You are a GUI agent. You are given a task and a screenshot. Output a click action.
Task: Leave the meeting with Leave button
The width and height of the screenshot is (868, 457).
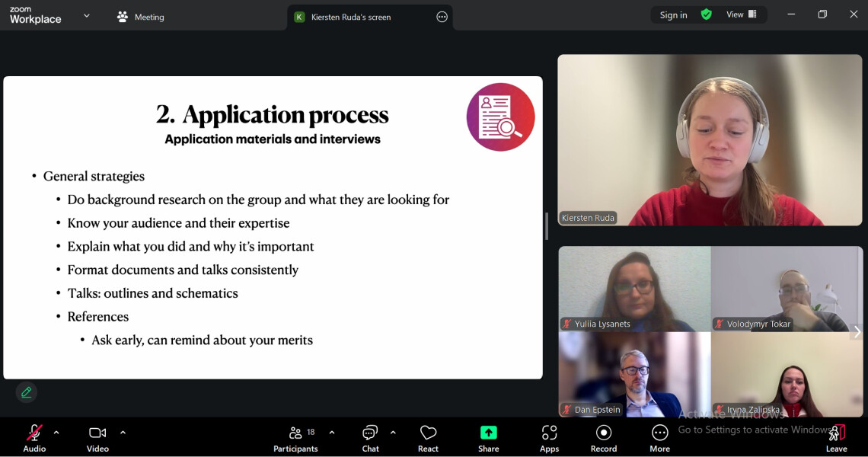pyautogui.click(x=836, y=433)
